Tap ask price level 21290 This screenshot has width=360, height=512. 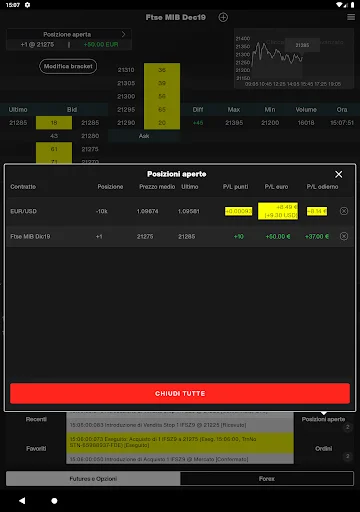pos(126,123)
